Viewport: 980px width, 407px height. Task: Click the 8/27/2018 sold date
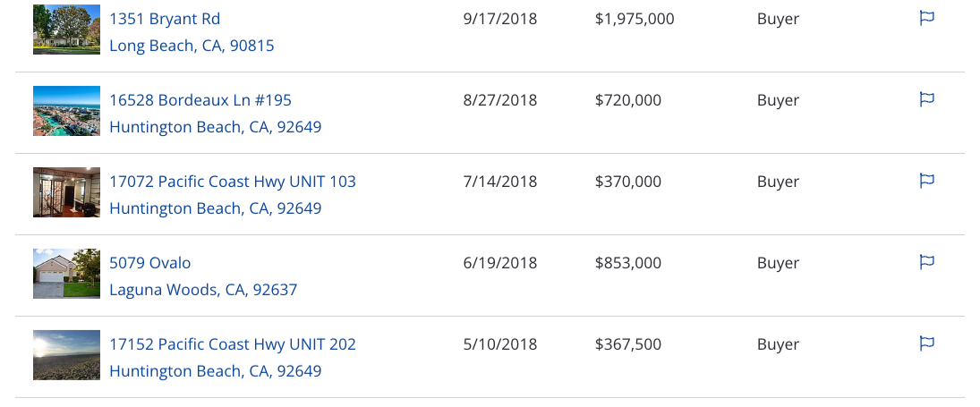(x=500, y=100)
